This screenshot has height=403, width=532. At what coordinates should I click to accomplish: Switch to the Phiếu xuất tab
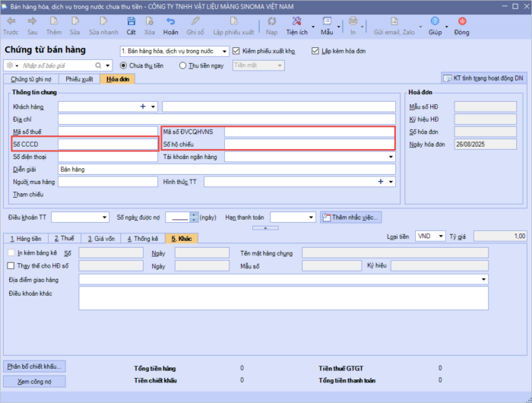(x=79, y=79)
